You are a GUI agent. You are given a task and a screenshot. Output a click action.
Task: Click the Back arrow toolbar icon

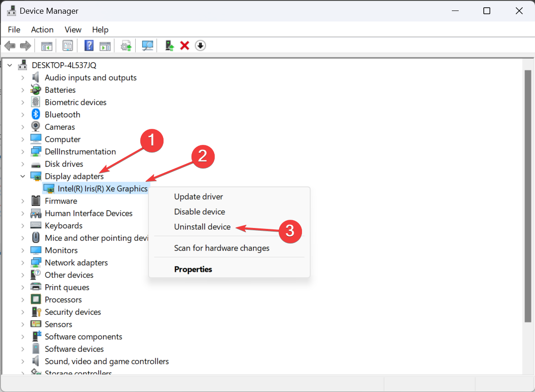pos(10,46)
